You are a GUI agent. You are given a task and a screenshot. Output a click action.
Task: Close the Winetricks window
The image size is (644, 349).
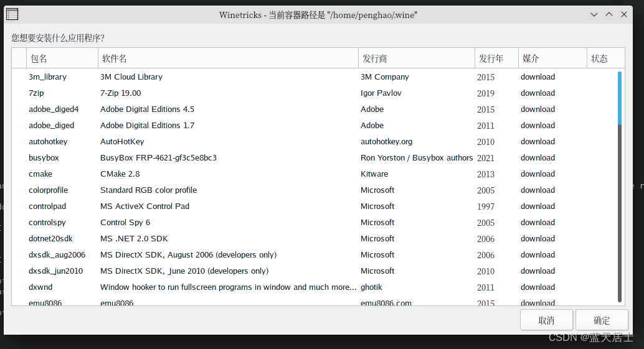point(624,15)
